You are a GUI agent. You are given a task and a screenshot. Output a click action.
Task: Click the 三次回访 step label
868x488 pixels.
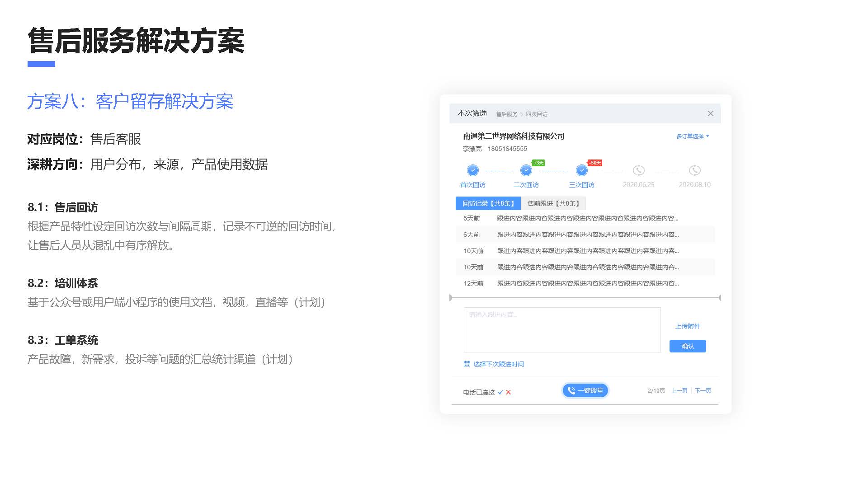(581, 185)
